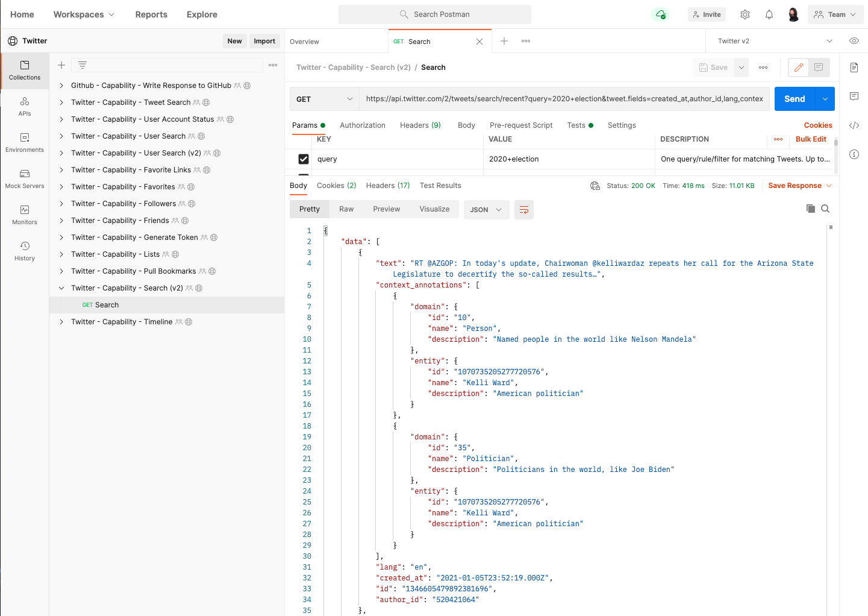This screenshot has height=616, width=868.
Task: Open the request info icon in right sidebar
Action: click(854, 154)
